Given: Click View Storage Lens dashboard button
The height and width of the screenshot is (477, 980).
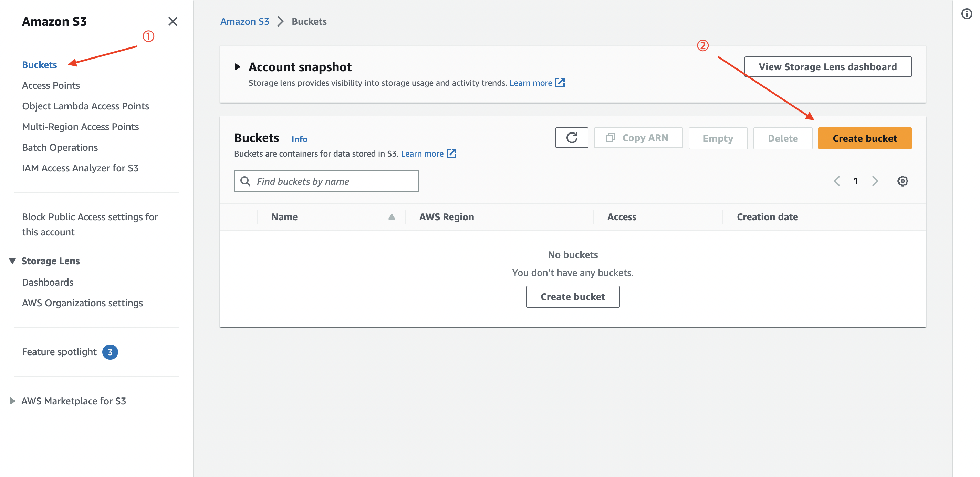Looking at the screenshot, I should tap(827, 67).
